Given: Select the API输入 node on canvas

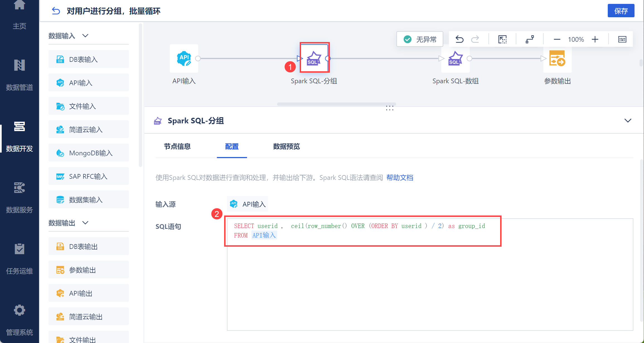Looking at the screenshot, I should [x=184, y=59].
